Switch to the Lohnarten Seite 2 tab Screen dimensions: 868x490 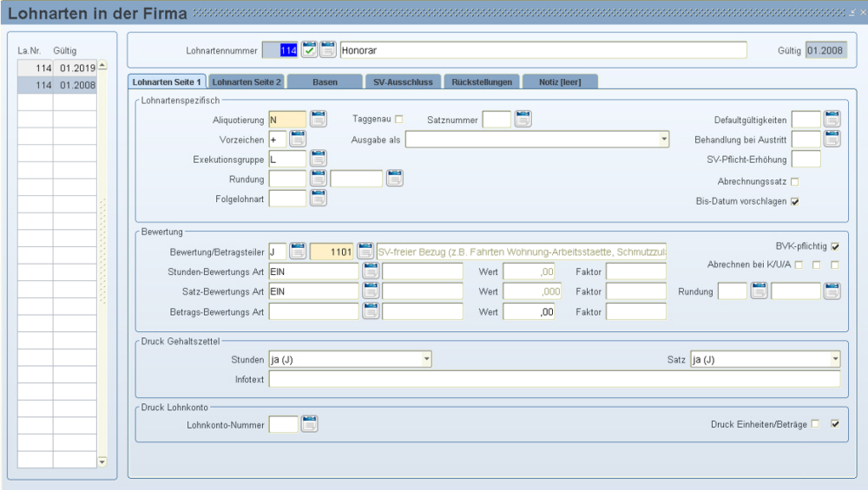click(247, 82)
